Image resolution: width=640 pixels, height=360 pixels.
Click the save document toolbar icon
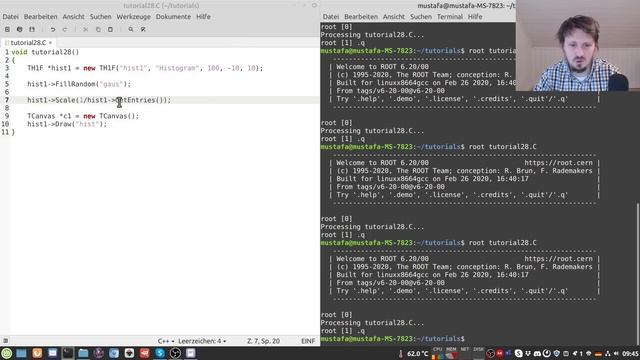pos(32,29)
